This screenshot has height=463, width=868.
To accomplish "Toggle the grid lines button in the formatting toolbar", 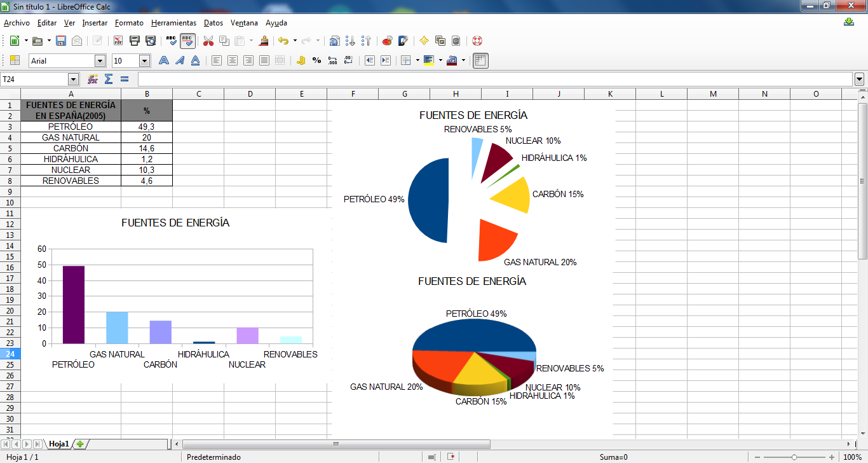I will tap(481, 60).
